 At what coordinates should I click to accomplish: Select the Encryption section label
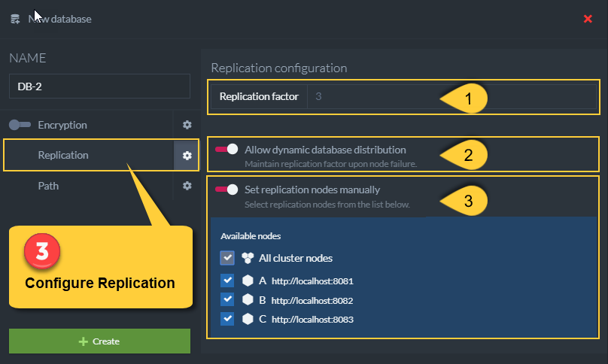[x=62, y=125]
